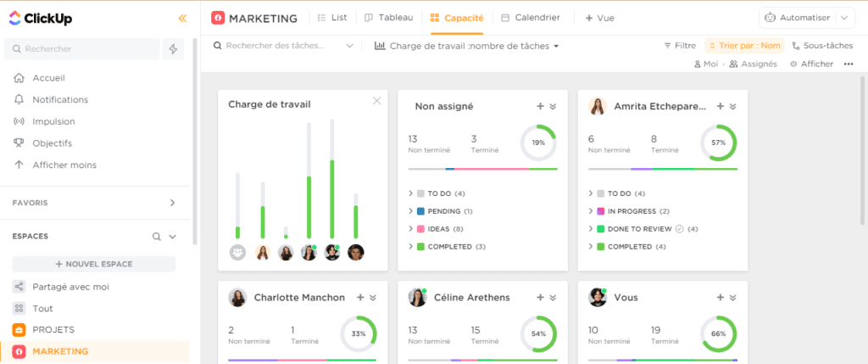Toggle Sous-tâches display
This screenshot has height=364, width=868.
(822, 46)
